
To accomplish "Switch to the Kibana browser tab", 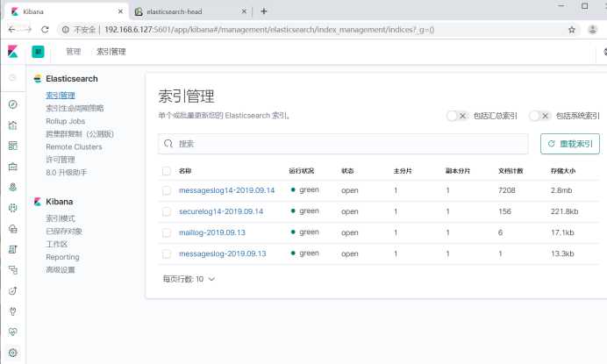I will click(66, 11).
